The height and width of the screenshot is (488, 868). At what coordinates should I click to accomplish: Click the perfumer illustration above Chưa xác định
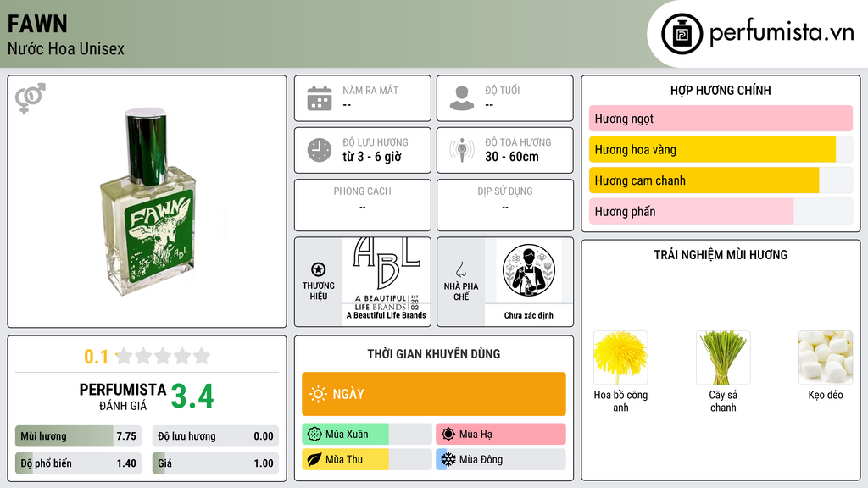click(529, 270)
